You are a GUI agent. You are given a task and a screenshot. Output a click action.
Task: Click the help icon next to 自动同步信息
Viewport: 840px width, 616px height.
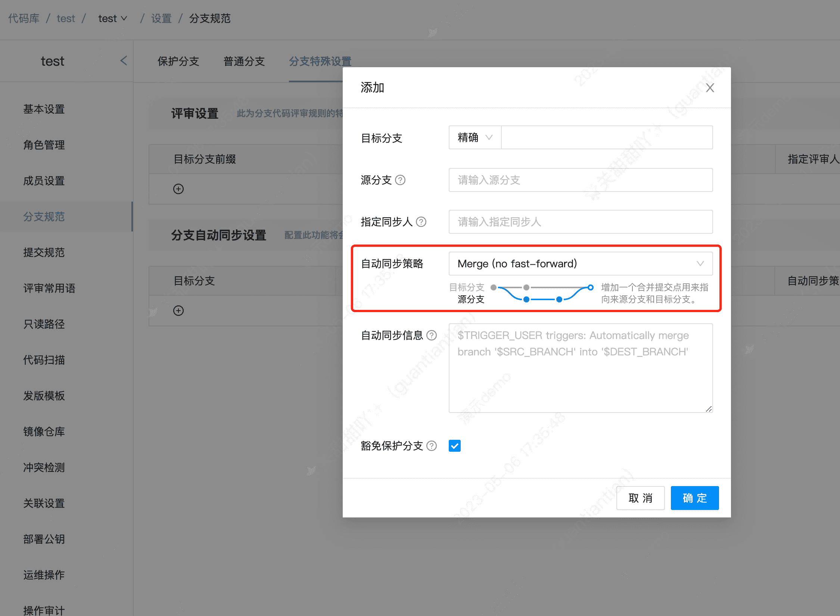[x=432, y=335]
